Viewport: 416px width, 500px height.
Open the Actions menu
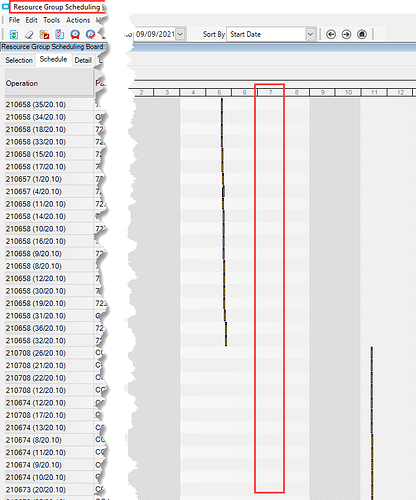[x=78, y=20]
